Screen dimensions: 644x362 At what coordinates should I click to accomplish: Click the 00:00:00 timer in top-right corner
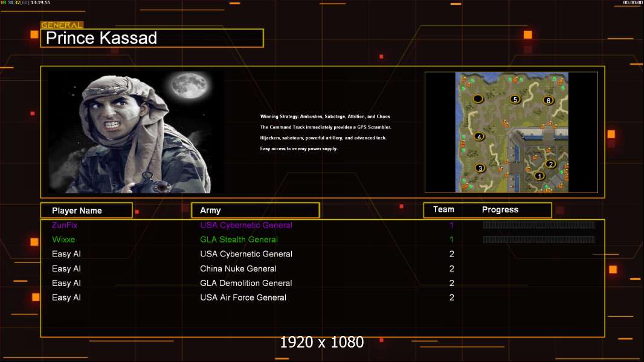click(x=633, y=2)
